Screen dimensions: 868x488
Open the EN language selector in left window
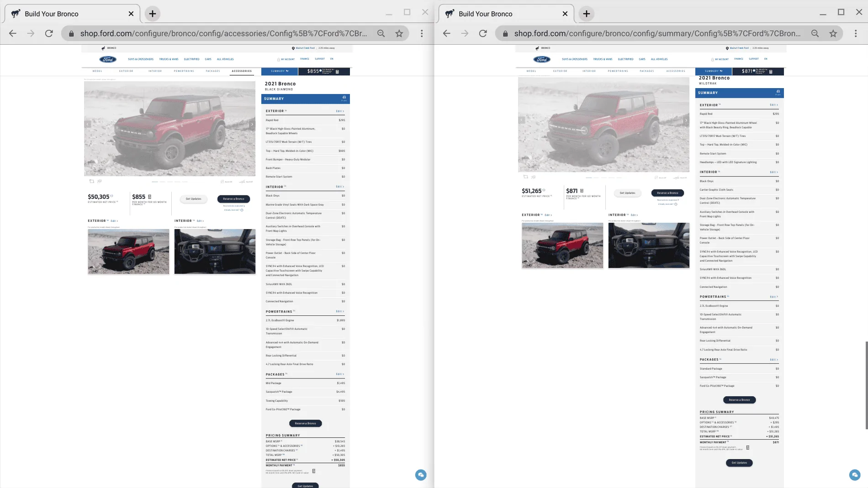click(x=332, y=59)
